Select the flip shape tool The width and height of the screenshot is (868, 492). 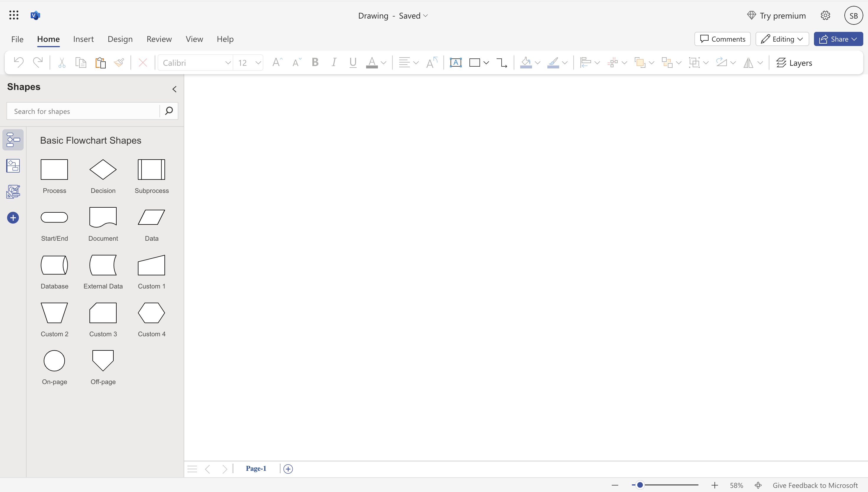[749, 63]
